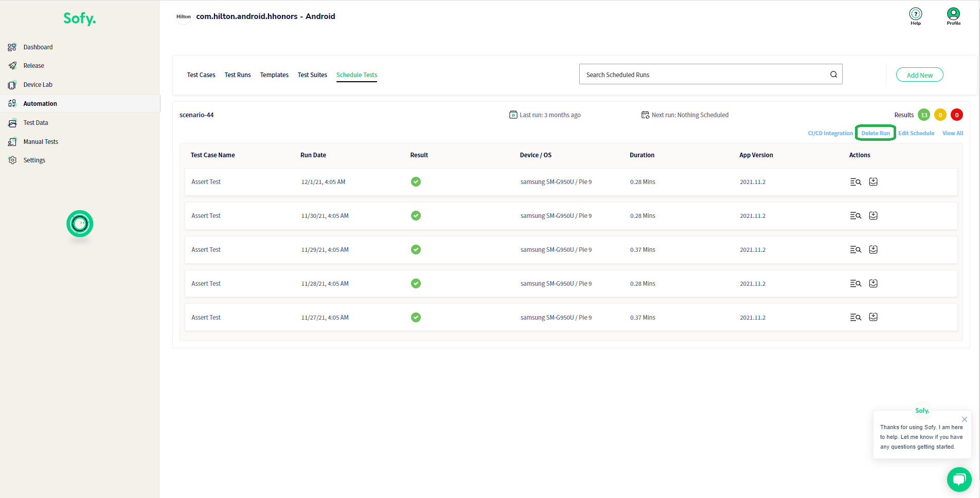Viewport: 980px width, 498px height.
Task: Click the View All link
Action: click(953, 133)
